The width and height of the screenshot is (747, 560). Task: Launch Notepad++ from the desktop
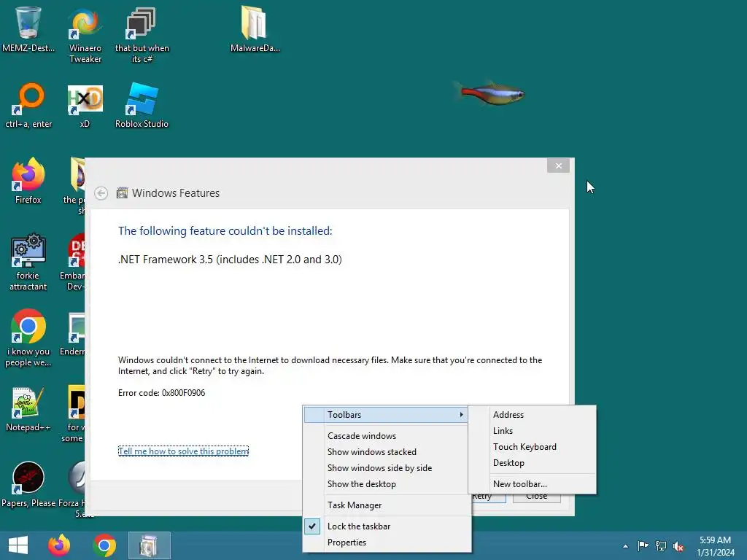[x=28, y=408]
